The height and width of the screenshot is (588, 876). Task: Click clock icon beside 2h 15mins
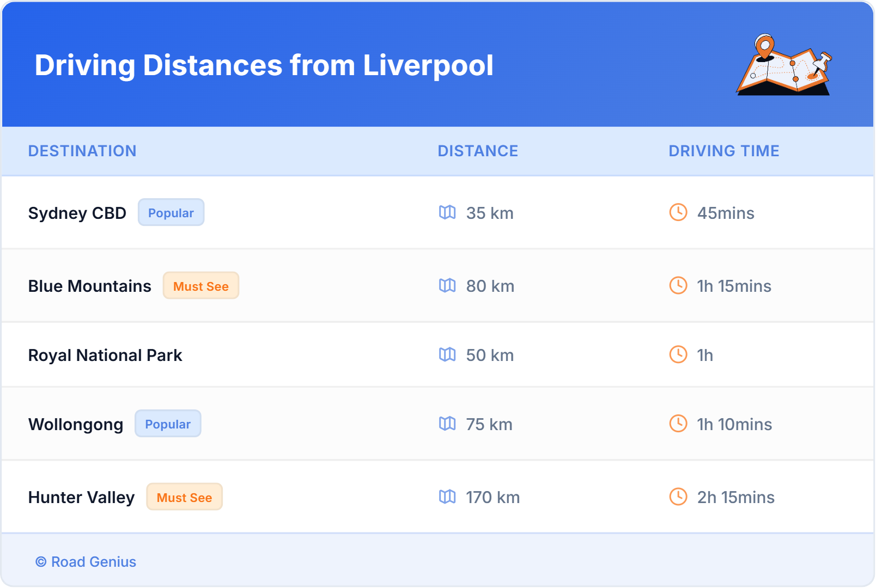tap(678, 497)
